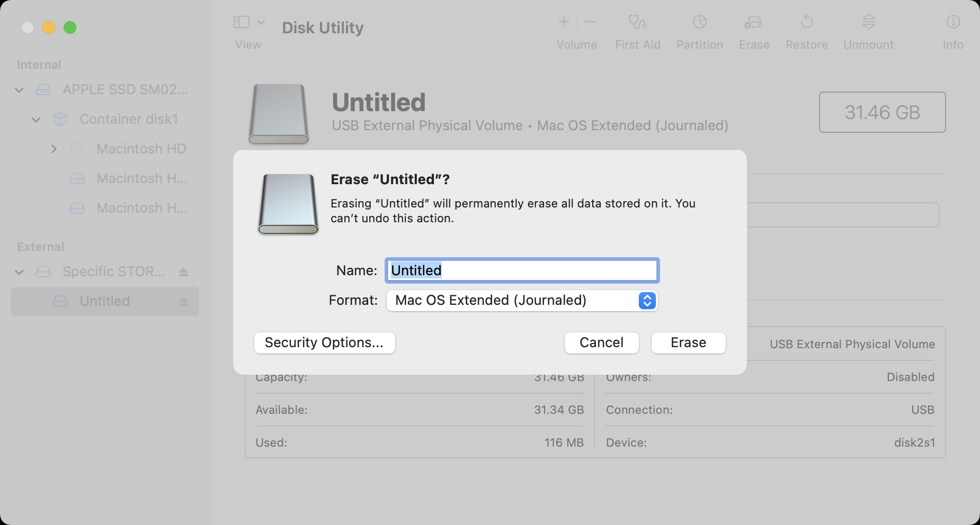Click the Name text field

coord(522,270)
